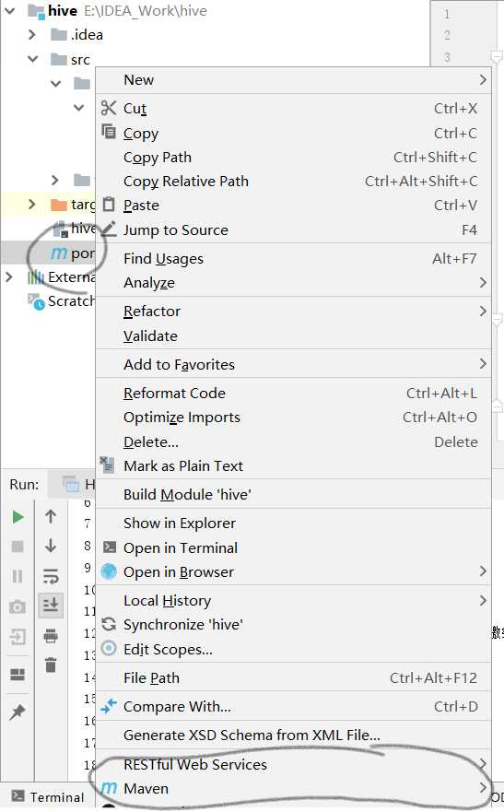This screenshot has width=504, height=812.
Task: Toggle the Pin Tab icon
Action: pos(18,712)
